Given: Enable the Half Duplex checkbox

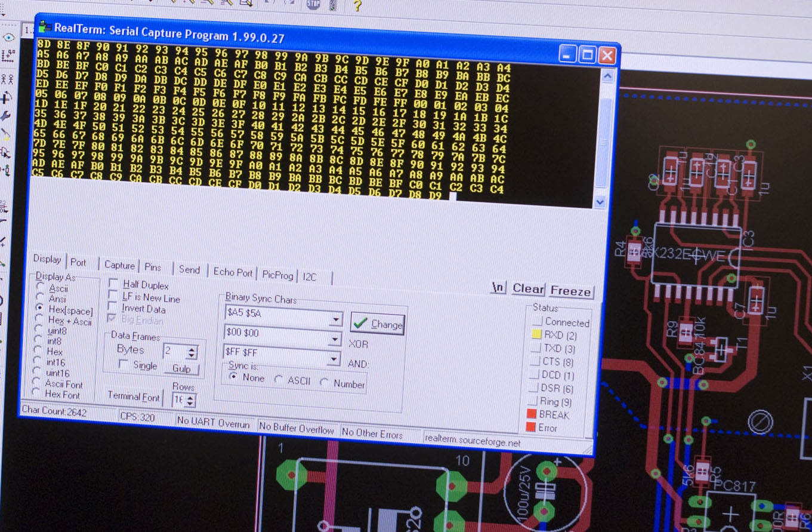Looking at the screenshot, I should coord(113,284).
